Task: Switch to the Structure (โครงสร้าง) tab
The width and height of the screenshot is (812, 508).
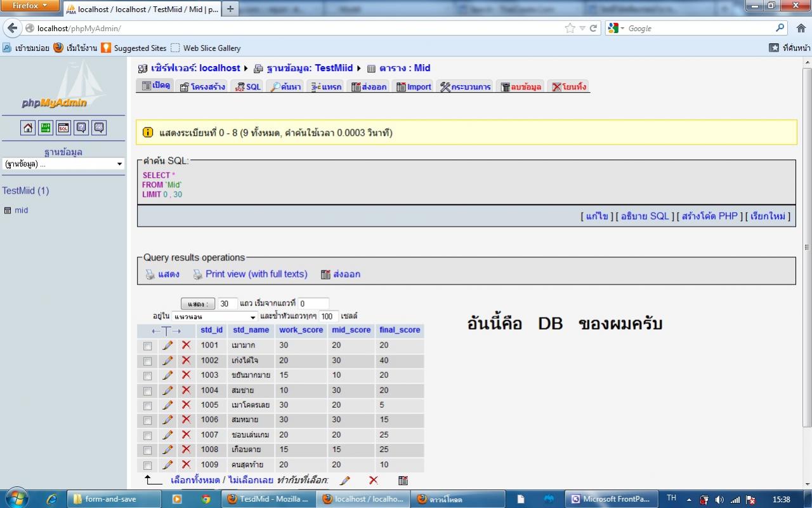Action: [x=202, y=86]
